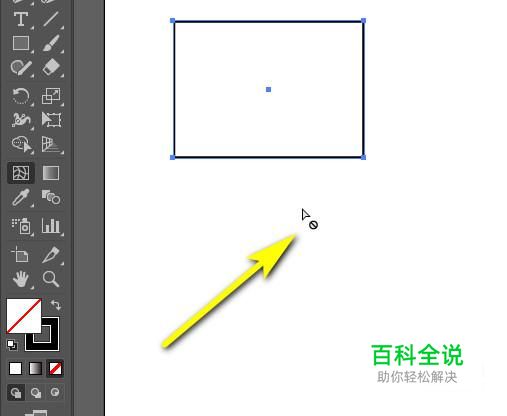This screenshot has height=416, width=507.
Task: Set paint to None
Action: (x=55, y=369)
